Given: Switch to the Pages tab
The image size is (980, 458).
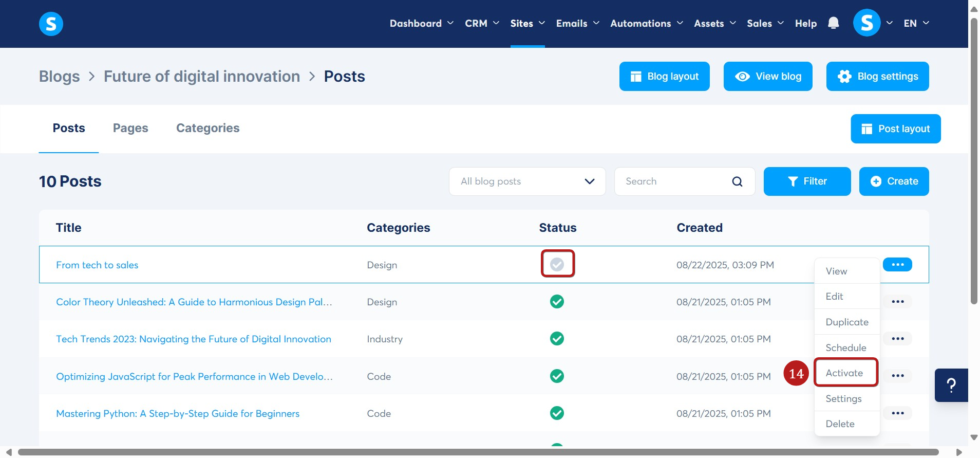Looking at the screenshot, I should pyautogui.click(x=130, y=128).
